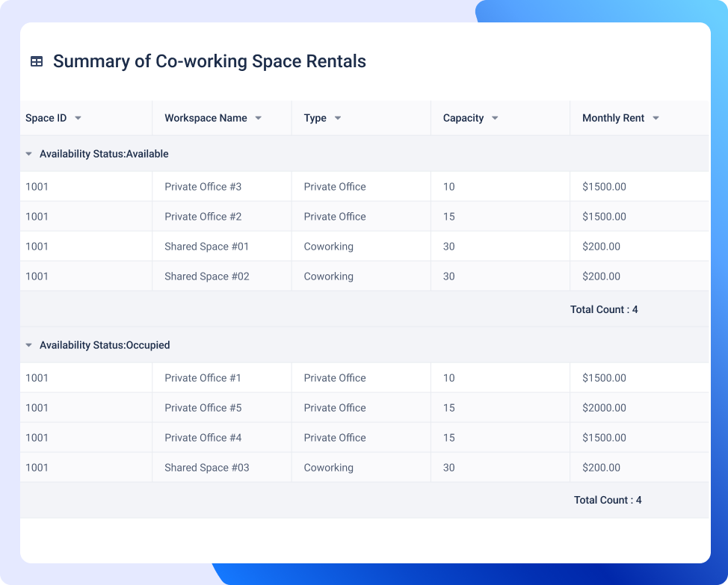Click Coworking type in Shared Space #01 row
This screenshot has height=585, width=728.
(329, 247)
